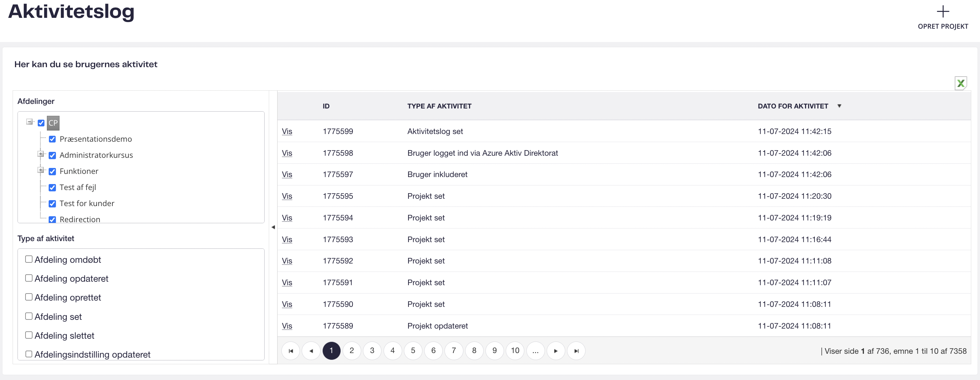This screenshot has width=980, height=380.
Task: Select the Præsentationsdemo tree label
Action: click(96, 139)
